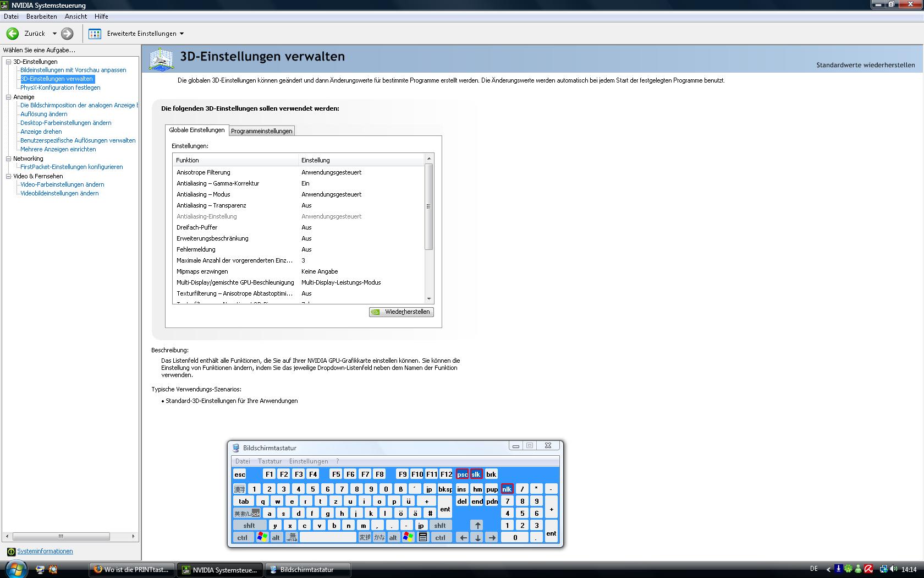This screenshot has width=924, height=578.
Task: Collapse the Networking tree node
Action: coord(9,159)
